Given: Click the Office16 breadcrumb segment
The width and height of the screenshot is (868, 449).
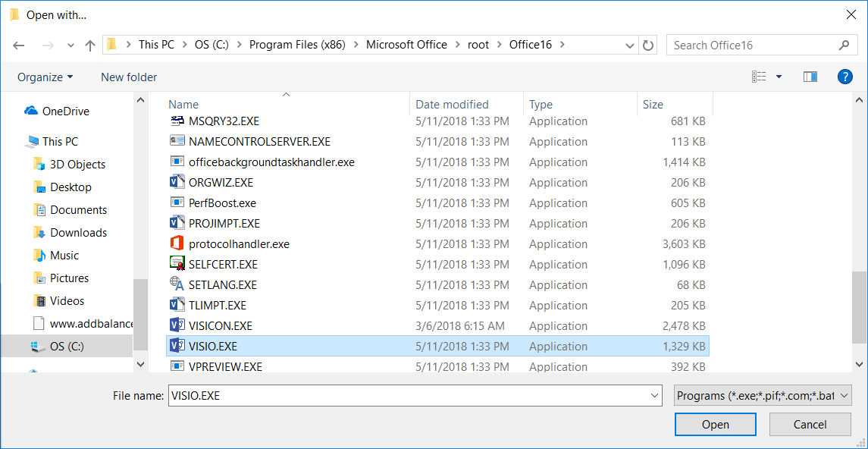Looking at the screenshot, I should [531, 46].
